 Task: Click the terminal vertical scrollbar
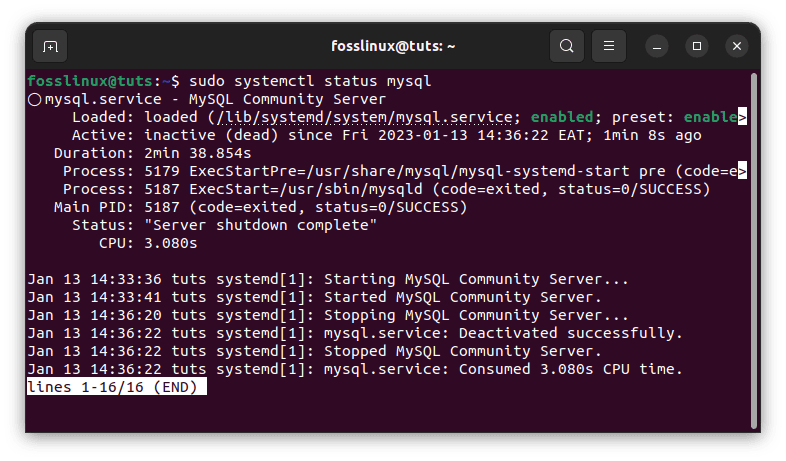click(753, 251)
